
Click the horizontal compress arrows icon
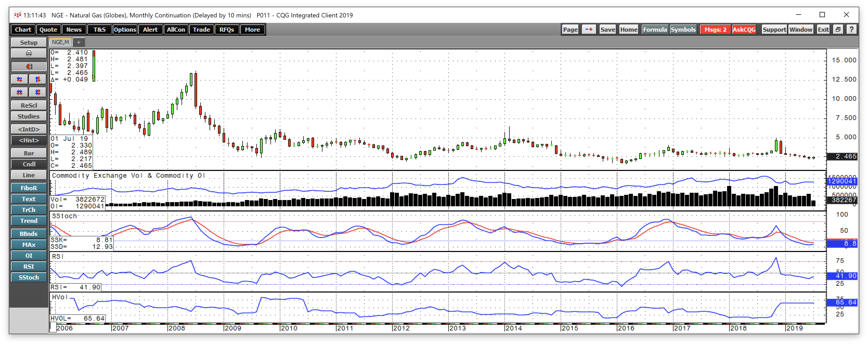point(19,92)
